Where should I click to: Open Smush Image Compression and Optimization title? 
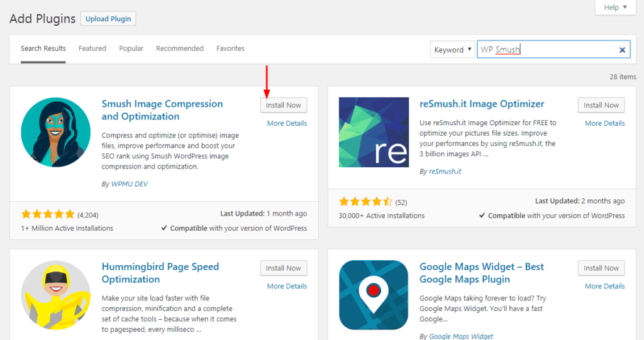162,110
